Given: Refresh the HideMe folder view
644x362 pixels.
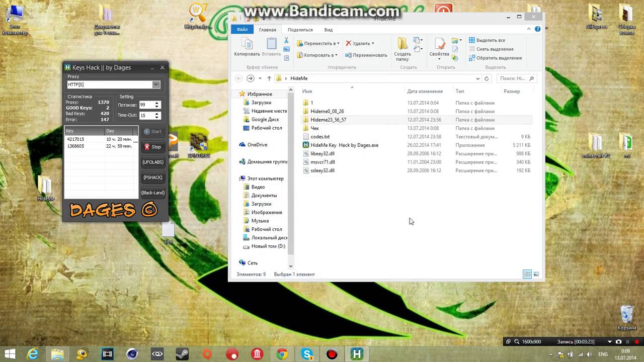Looking at the screenshot, I should coord(486,78).
